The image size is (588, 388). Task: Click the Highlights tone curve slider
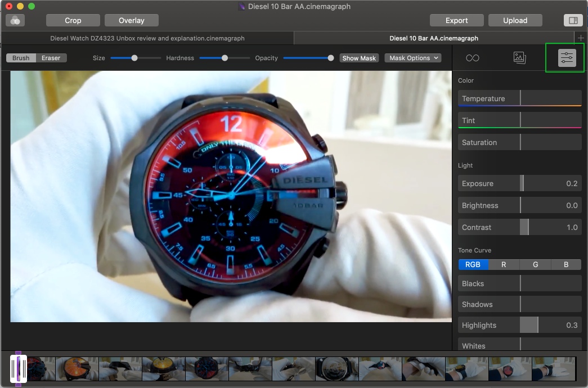pyautogui.click(x=520, y=325)
